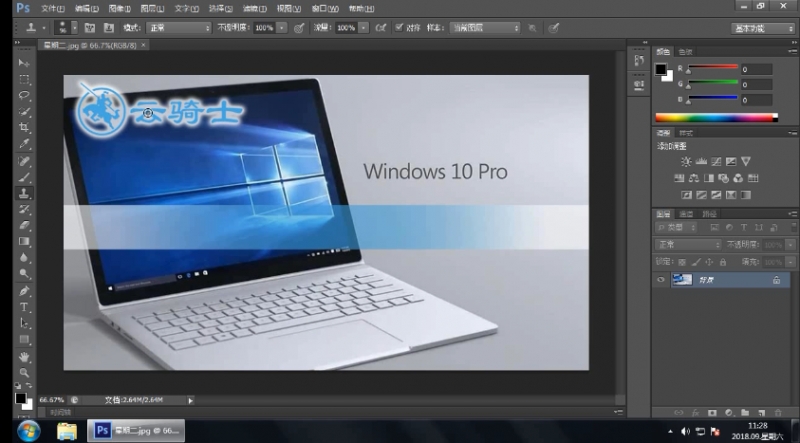This screenshot has width=800, height=443.
Task: Toggle the Aligned (对齐) checkbox
Action: (399, 28)
